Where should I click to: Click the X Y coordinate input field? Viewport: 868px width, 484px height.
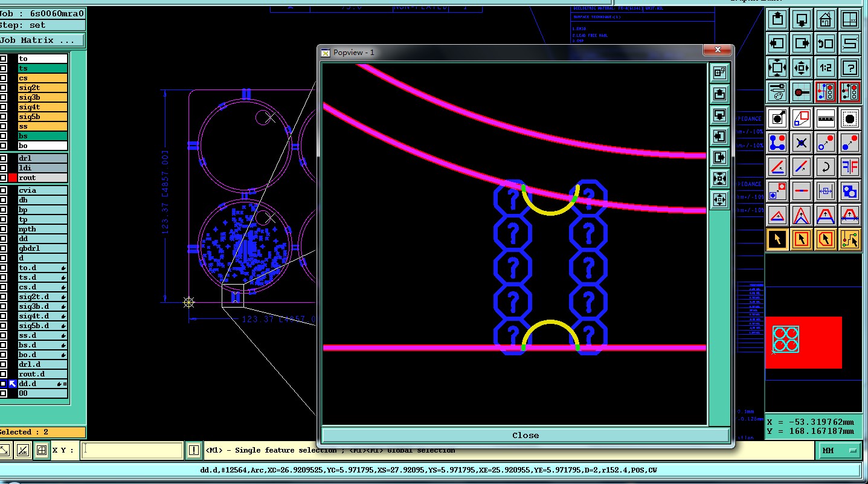click(x=132, y=450)
